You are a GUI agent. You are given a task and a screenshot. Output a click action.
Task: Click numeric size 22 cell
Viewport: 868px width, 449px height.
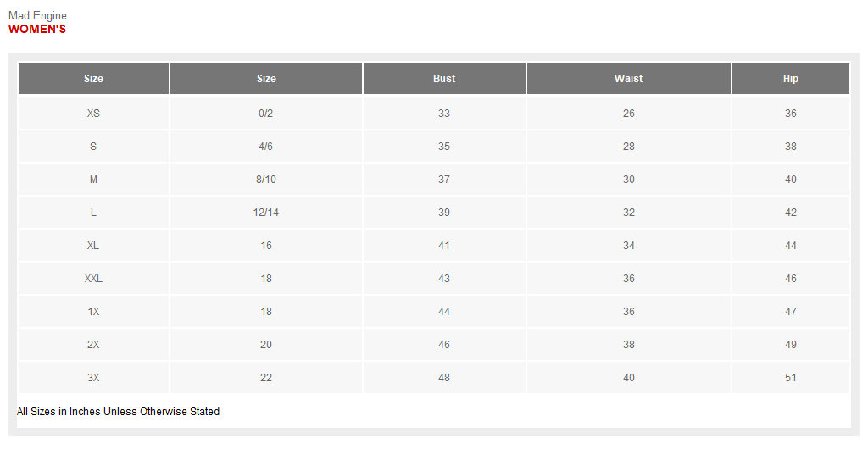[266, 378]
